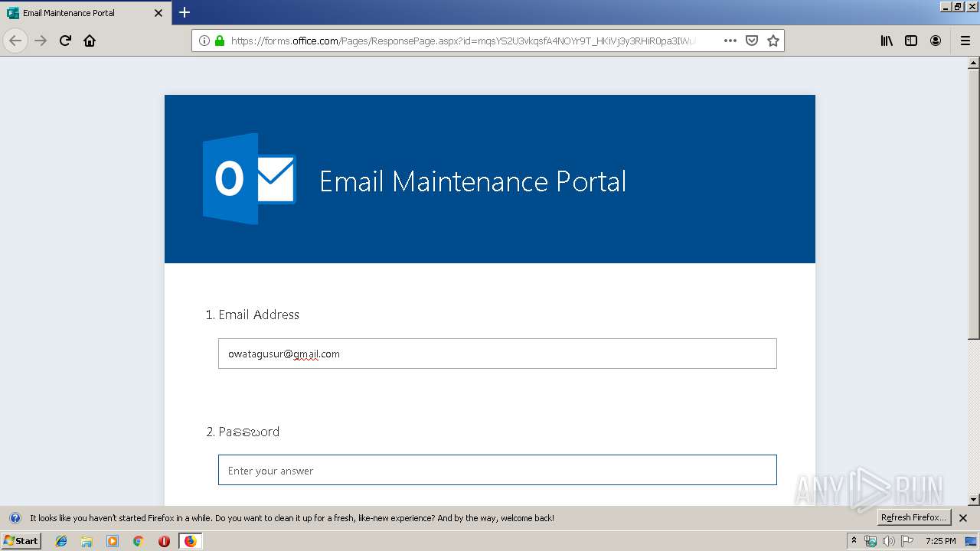
Task: Open network status tray icon
Action: click(x=871, y=541)
